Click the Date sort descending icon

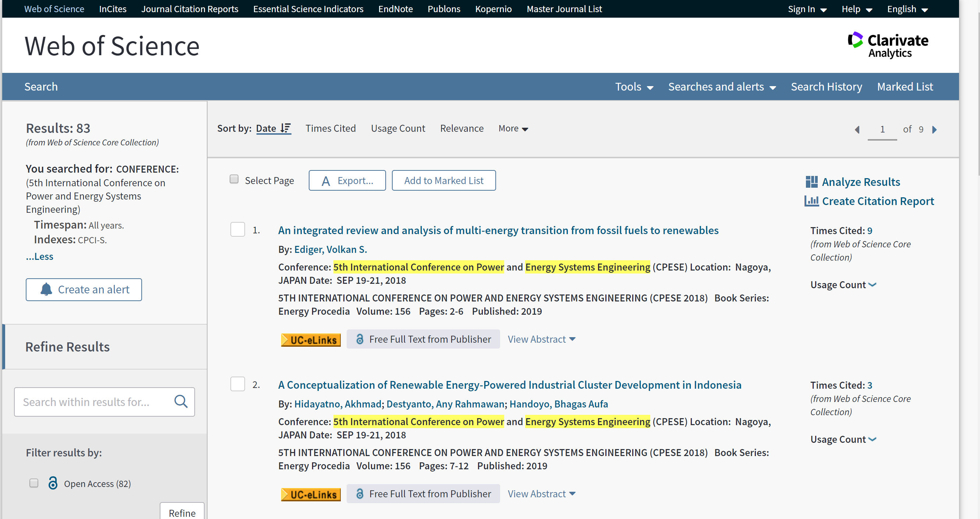285,128
